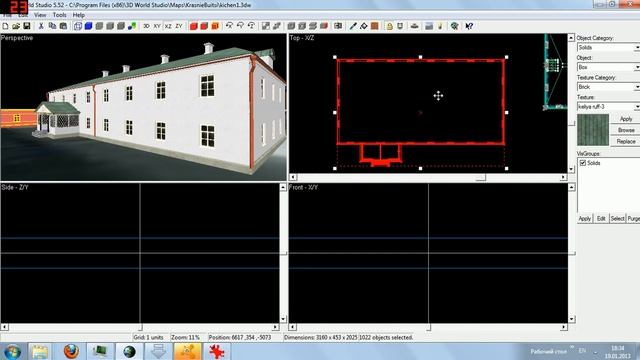The width and height of the screenshot is (640, 360).
Task: Click the Side - Z/Y viewport label
Action: click(x=15, y=187)
